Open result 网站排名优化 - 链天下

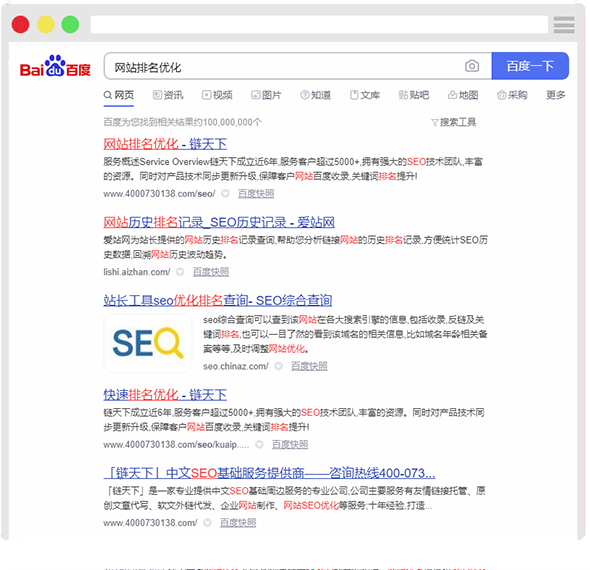click(165, 144)
